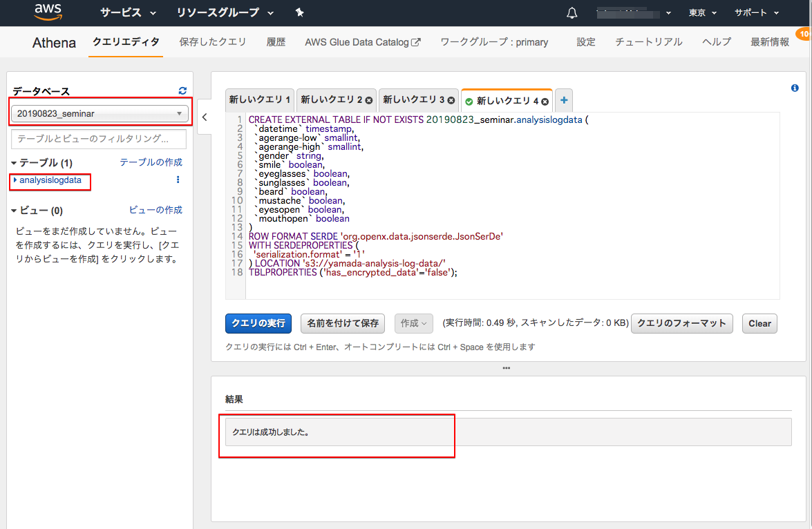The height and width of the screenshot is (529, 812).
Task: Close the 新しいクエリ 3 tab
Action: [x=451, y=100]
